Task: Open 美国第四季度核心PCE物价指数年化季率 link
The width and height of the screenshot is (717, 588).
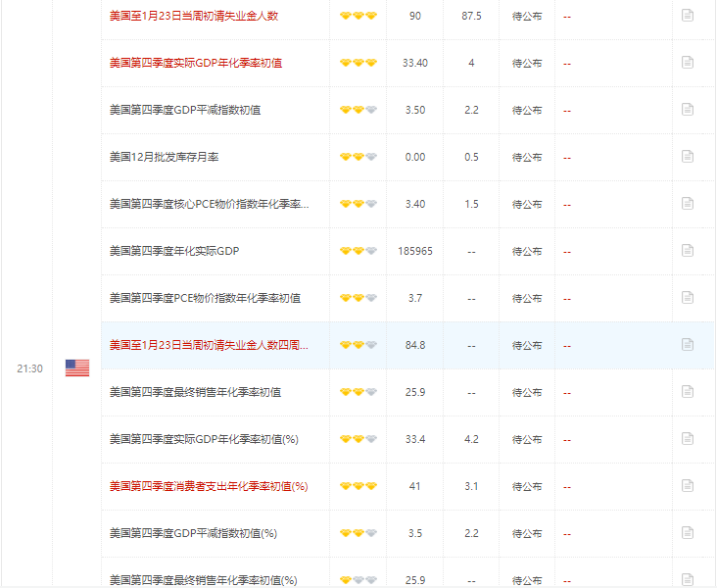Action: pos(210,204)
